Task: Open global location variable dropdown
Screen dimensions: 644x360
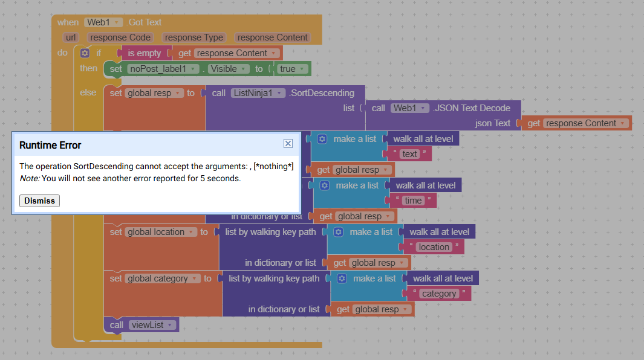Action: point(191,232)
